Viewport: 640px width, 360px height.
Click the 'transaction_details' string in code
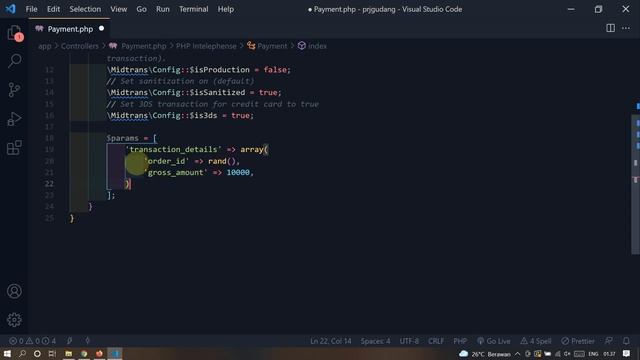click(x=173, y=150)
